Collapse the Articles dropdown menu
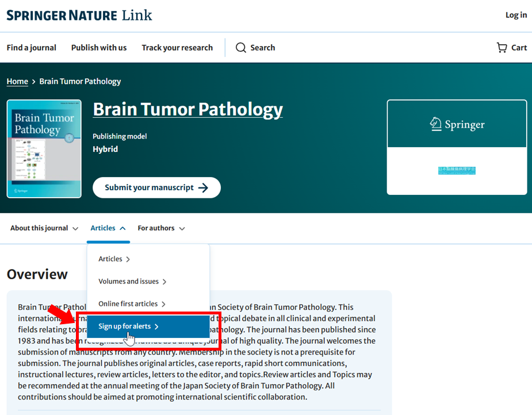Viewport: 532px width, 415px height. 108,228
